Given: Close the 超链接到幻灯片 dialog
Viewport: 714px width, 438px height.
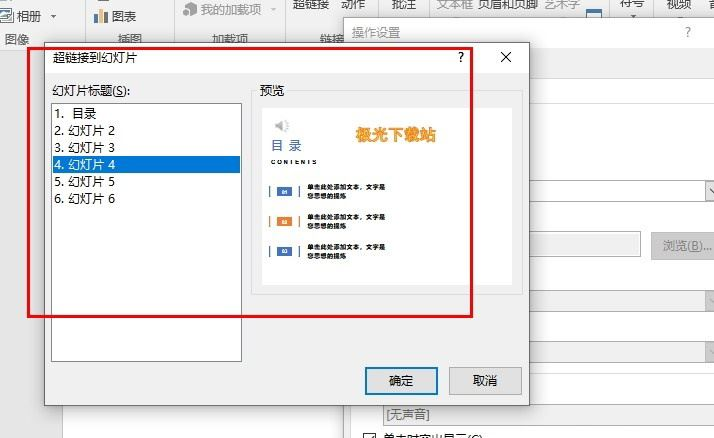Looking at the screenshot, I should [505, 57].
